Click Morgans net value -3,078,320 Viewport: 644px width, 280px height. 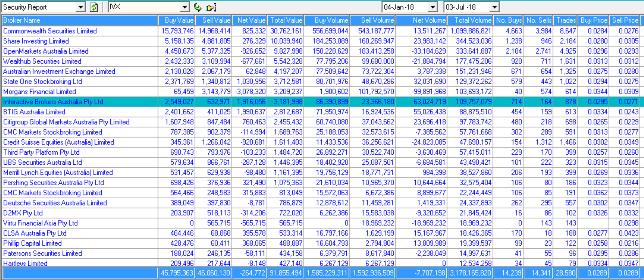click(250, 92)
